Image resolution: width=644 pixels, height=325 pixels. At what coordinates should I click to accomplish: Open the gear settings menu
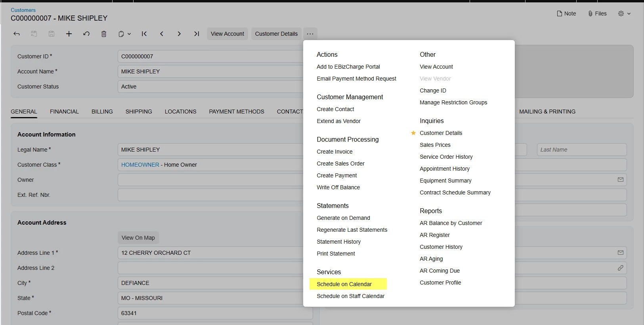(x=621, y=13)
